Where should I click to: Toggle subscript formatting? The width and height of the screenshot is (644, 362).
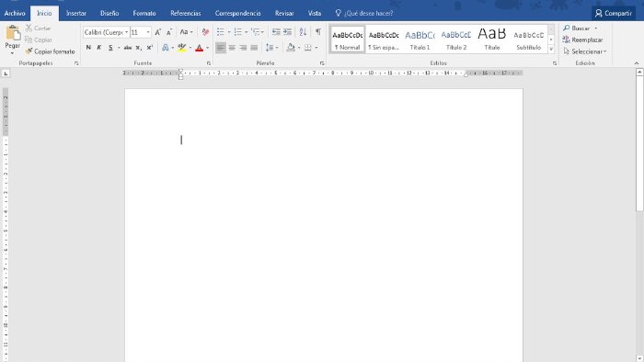(139, 48)
